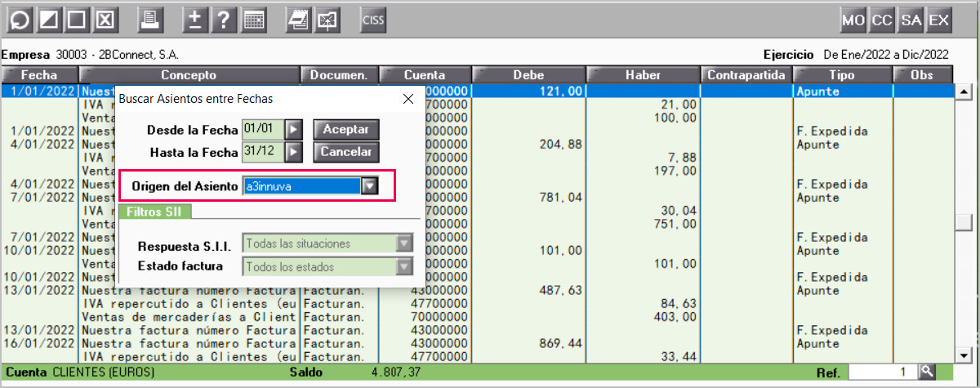Click the Concepto column header

coord(189,75)
